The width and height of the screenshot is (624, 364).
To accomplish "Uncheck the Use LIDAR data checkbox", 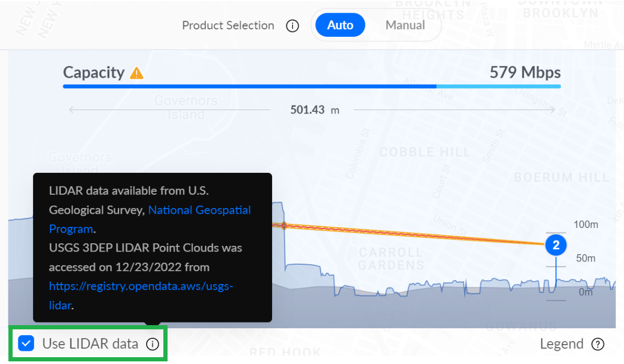I will tap(26, 344).
